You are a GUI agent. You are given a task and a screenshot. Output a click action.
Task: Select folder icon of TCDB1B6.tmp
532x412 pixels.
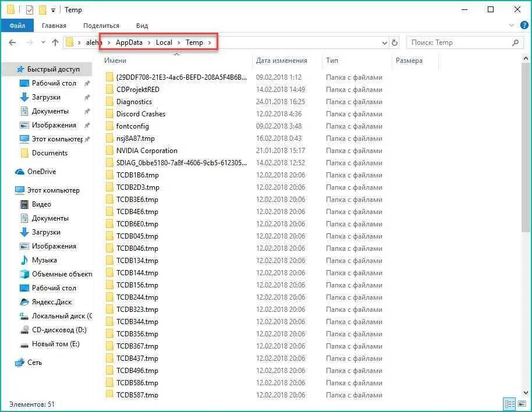point(109,175)
